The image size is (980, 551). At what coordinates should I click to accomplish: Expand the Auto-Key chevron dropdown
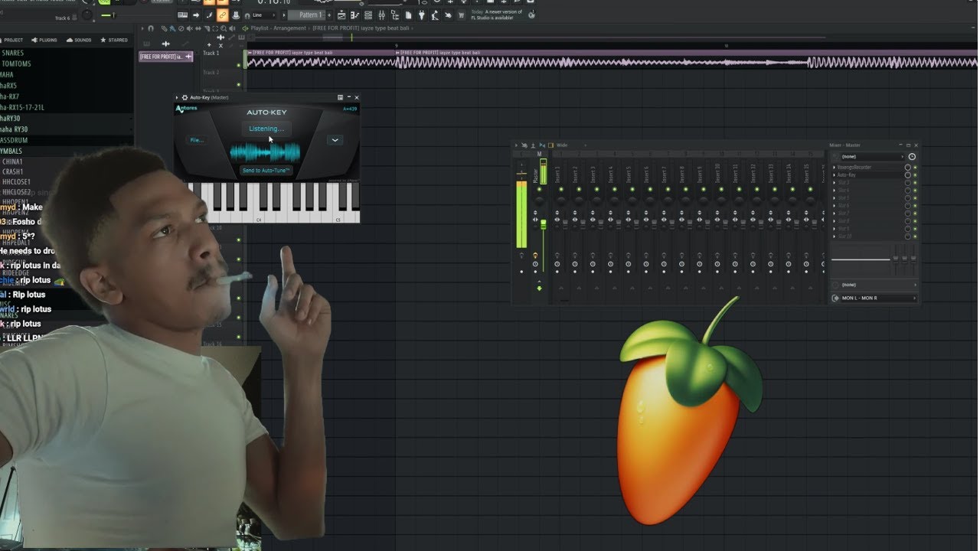(x=335, y=140)
